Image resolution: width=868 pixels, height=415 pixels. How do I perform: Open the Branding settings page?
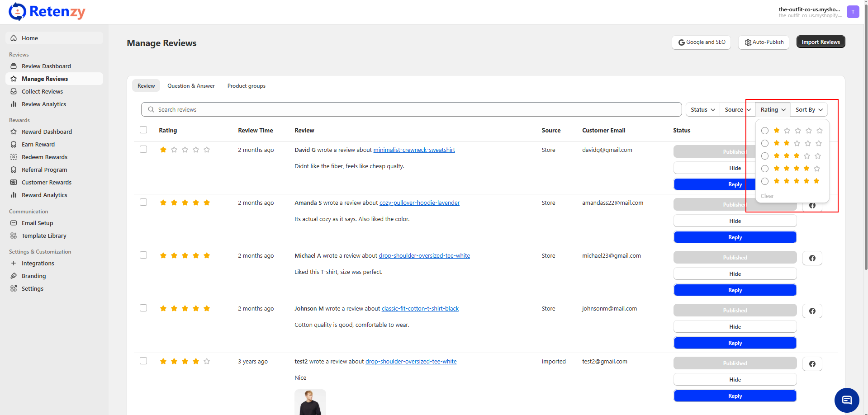(33, 276)
